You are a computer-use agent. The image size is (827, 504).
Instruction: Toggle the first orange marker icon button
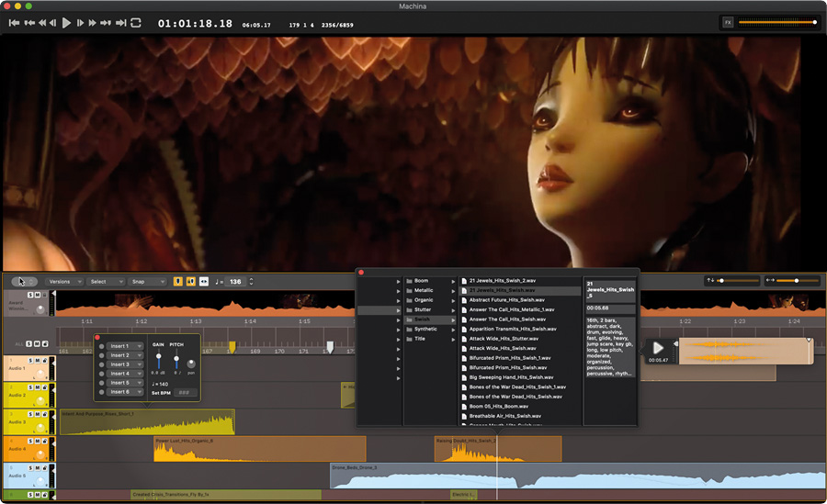[177, 282]
